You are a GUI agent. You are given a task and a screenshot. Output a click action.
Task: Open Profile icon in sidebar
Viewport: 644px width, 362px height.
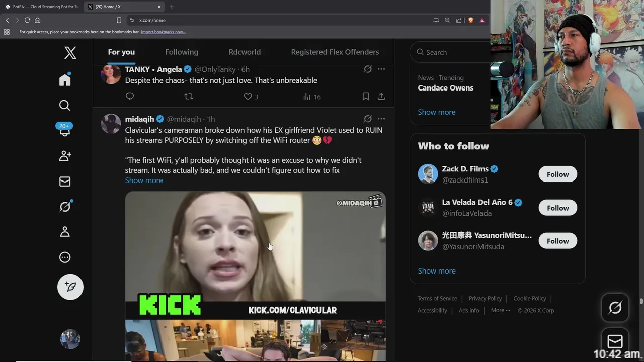(65, 232)
